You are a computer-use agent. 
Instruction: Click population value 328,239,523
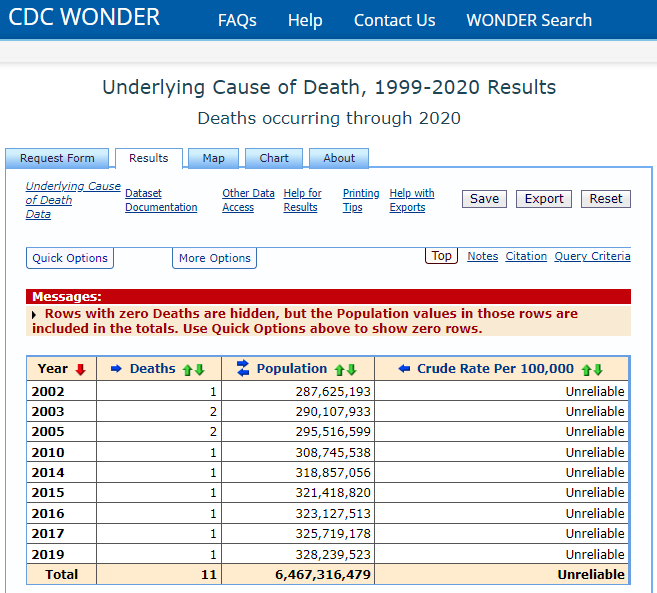click(333, 554)
